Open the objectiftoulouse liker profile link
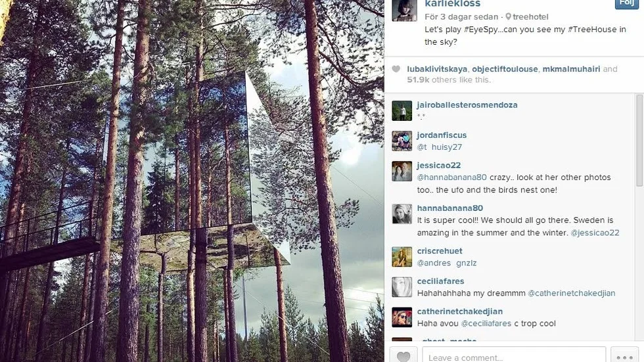Viewport: 644px width, 362px height. 505,69
